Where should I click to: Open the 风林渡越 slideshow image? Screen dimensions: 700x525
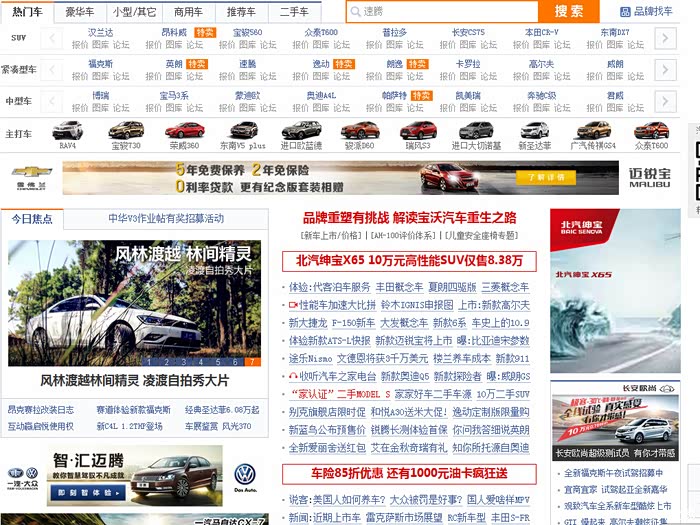point(134,303)
